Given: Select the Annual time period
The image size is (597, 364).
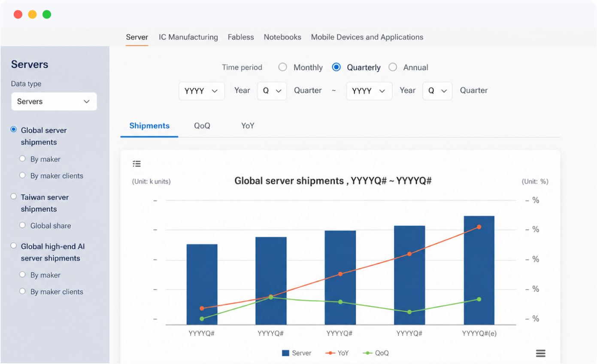Looking at the screenshot, I should (x=392, y=67).
